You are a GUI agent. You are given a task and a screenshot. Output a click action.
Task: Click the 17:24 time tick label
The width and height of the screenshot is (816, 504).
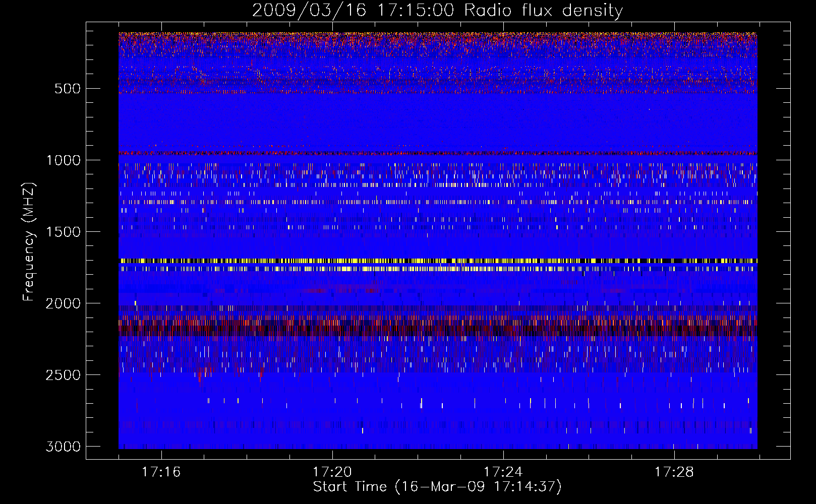click(503, 472)
